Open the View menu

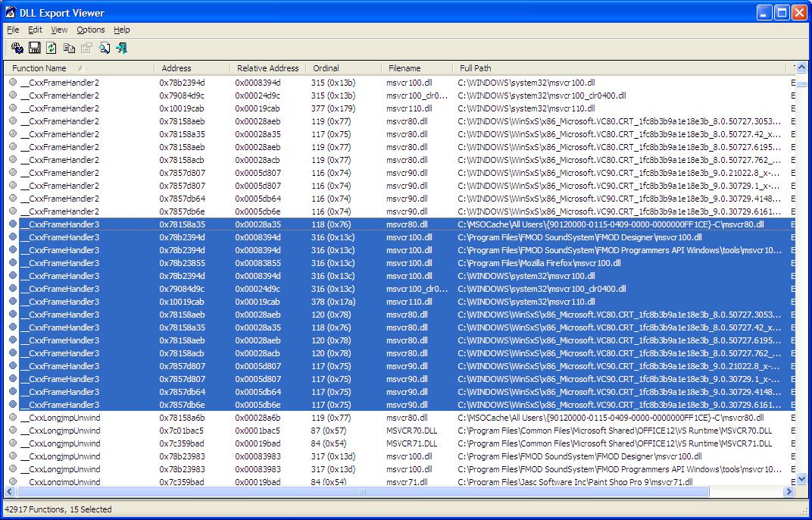click(x=59, y=30)
